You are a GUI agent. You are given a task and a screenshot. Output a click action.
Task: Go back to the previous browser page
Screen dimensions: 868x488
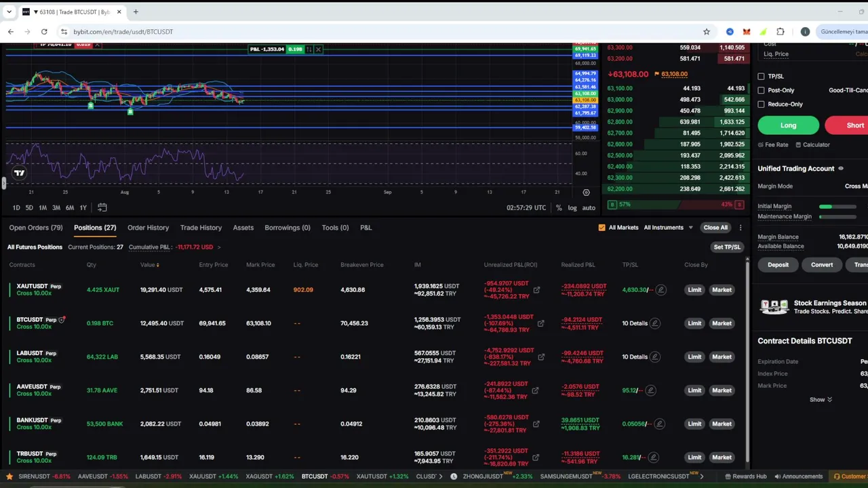point(11,31)
